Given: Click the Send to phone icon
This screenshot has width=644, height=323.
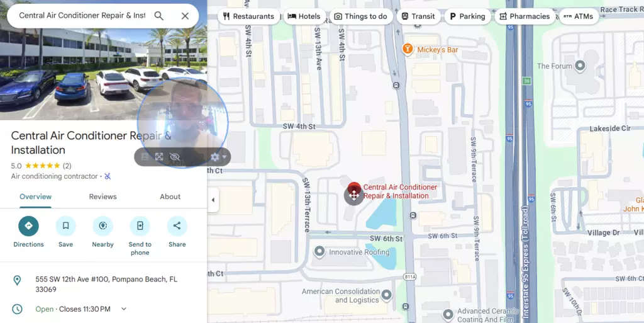Looking at the screenshot, I should [x=140, y=226].
